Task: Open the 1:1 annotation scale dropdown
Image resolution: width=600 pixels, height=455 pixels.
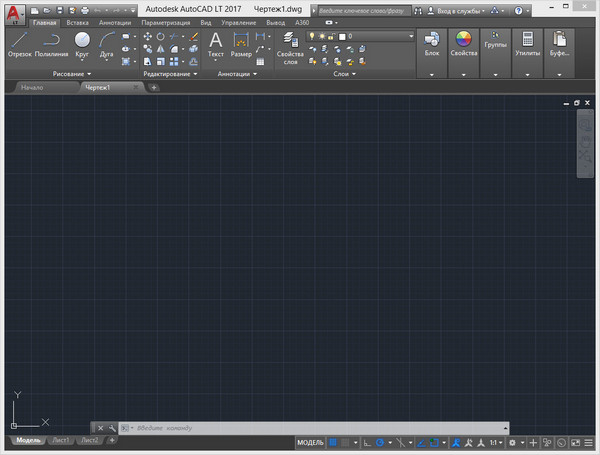Action: [496, 443]
